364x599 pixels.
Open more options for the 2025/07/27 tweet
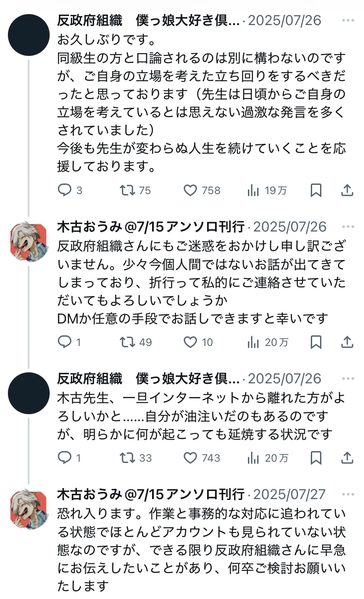[348, 494]
